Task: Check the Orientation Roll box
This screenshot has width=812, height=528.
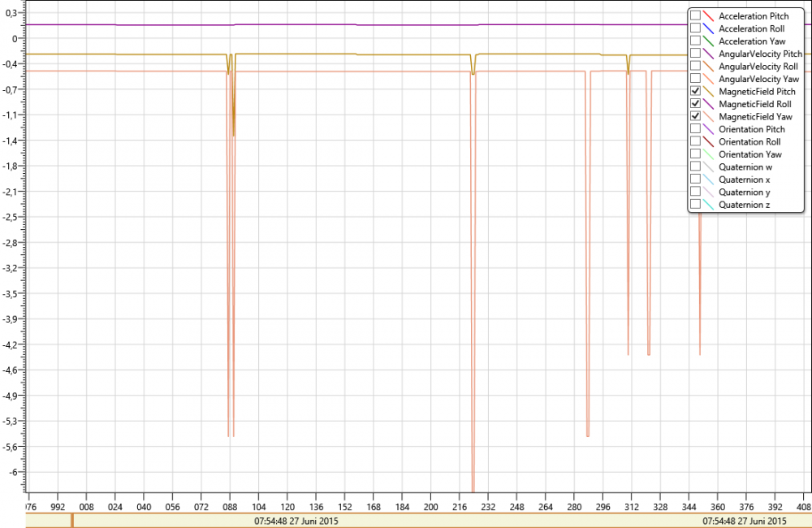Action: tap(695, 141)
